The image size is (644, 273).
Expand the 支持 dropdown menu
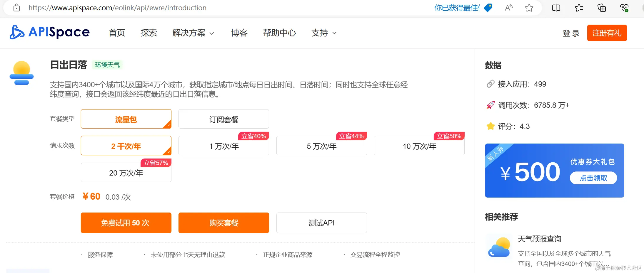point(324,33)
